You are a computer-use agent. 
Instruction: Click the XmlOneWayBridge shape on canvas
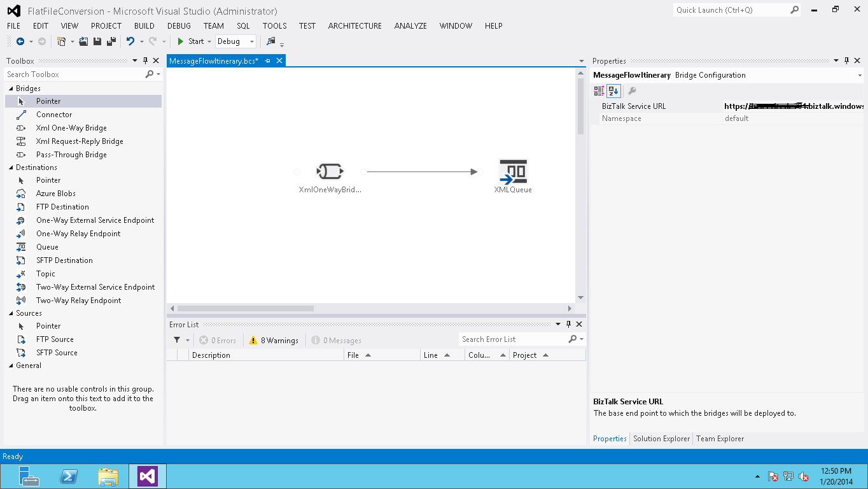(330, 171)
